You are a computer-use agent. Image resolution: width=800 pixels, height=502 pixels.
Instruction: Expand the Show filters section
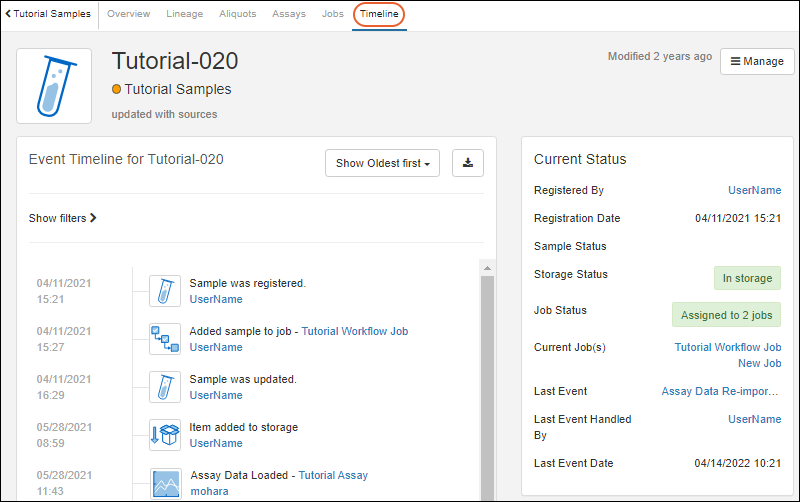point(62,218)
